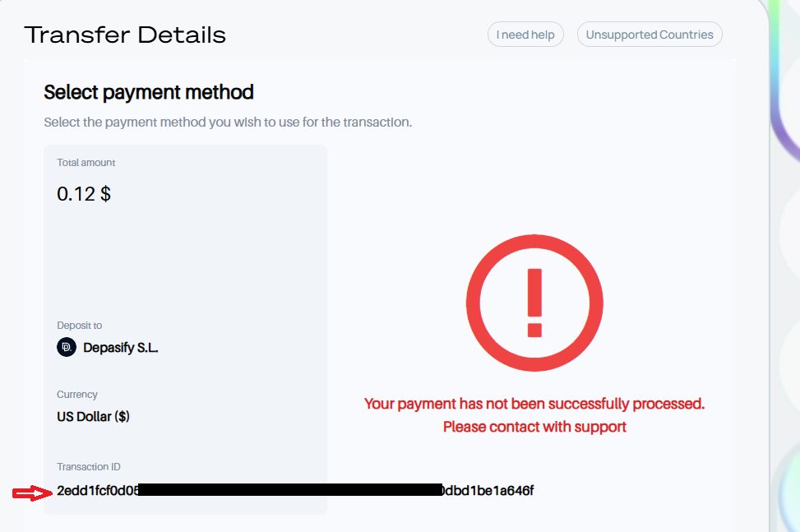Click the "Total amount" label
The width and height of the screenshot is (800, 532).
coord(86,163)
